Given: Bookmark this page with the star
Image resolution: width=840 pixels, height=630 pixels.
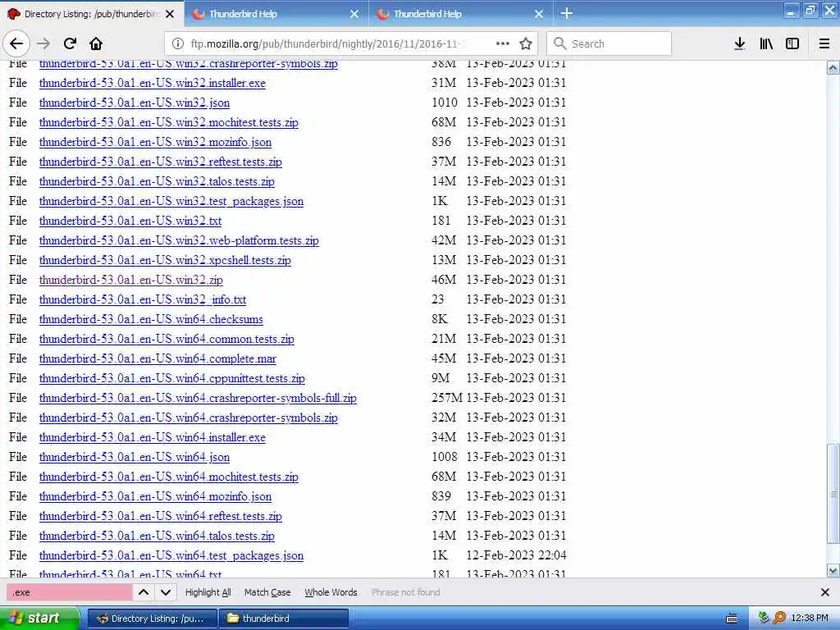Looking at the screenshot, I should coord(526,43).
